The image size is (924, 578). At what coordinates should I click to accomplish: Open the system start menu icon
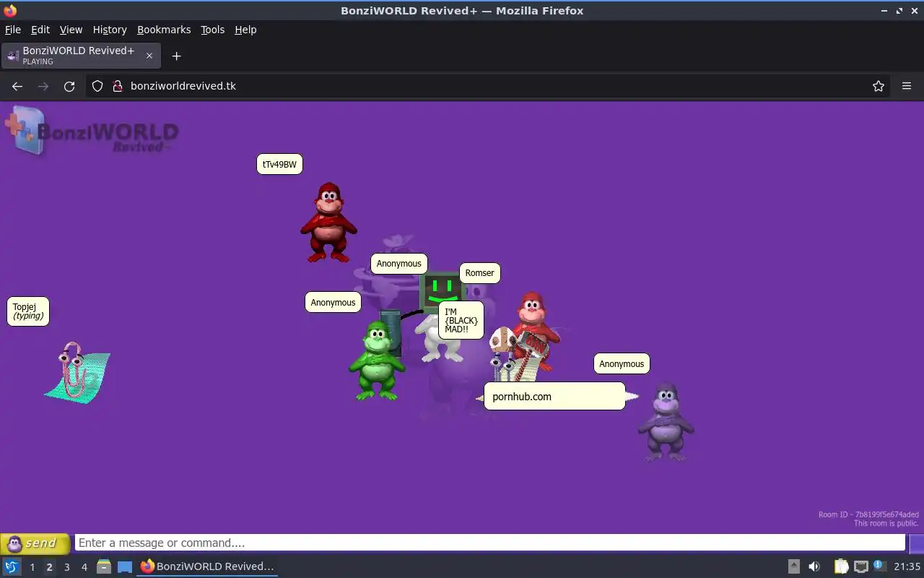(x=12, y=566)
